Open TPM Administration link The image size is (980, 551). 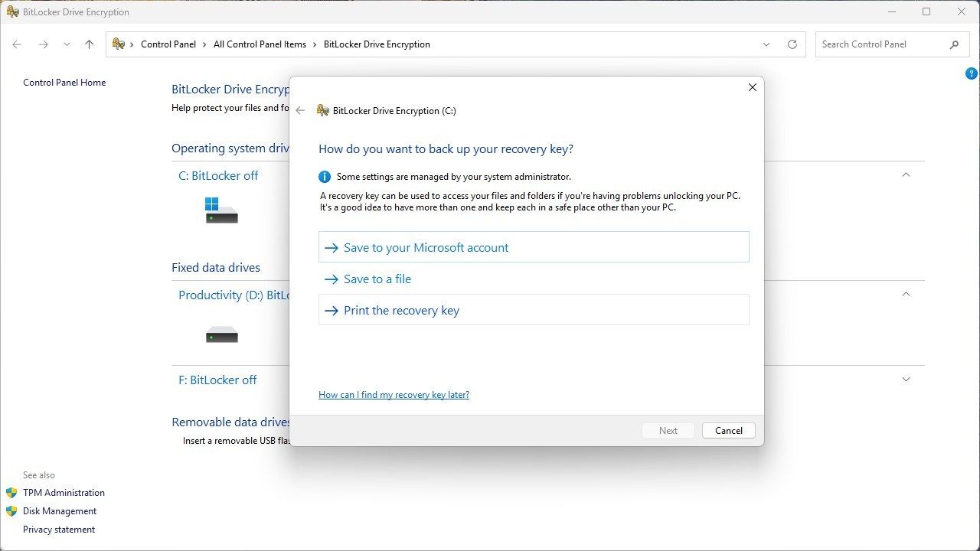[x=64, y=493]
